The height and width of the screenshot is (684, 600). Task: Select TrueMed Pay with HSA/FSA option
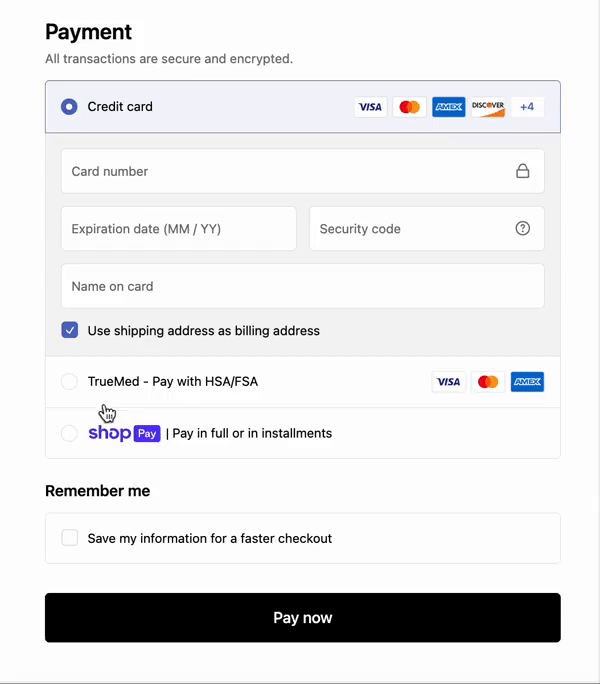click(x=69, y=381)
